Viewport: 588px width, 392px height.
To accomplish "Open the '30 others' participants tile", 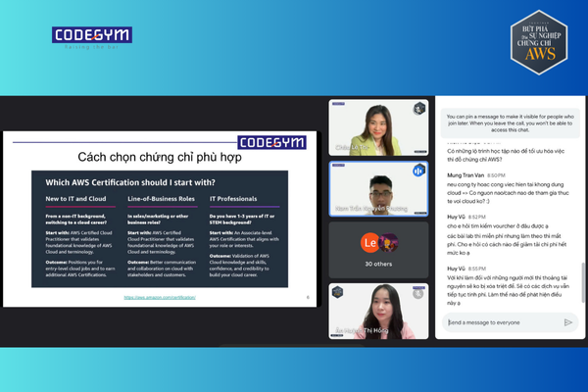I will tap(378, 250).
